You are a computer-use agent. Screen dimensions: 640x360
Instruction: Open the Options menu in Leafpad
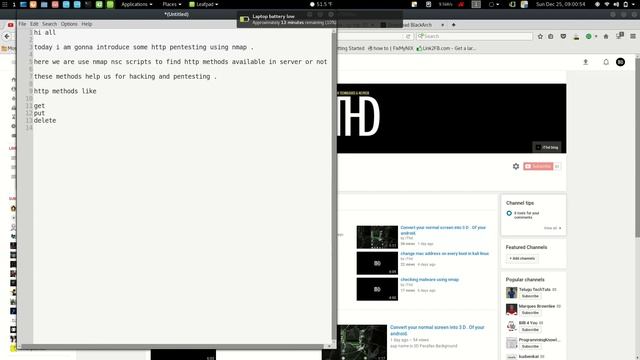[x=69, y=24]
